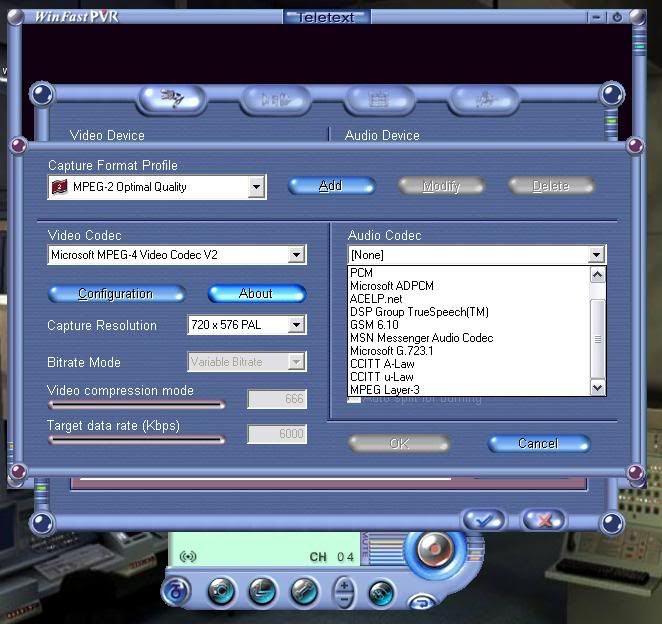Viewport: 662px width, 624px height.
Task: Select Microsoft G.723.1 codec
Action: pyautogui.click(x=469, y=351)
